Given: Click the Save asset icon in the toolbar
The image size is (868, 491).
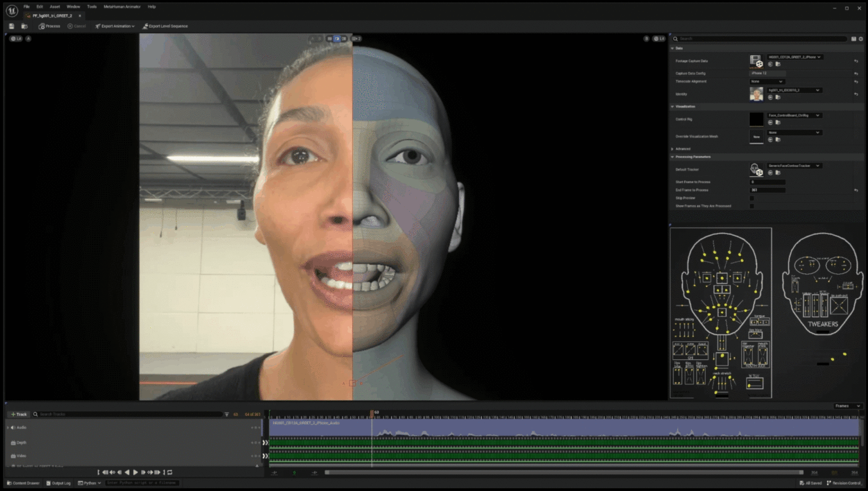Looking at the screenshot, I should [11, 26].
